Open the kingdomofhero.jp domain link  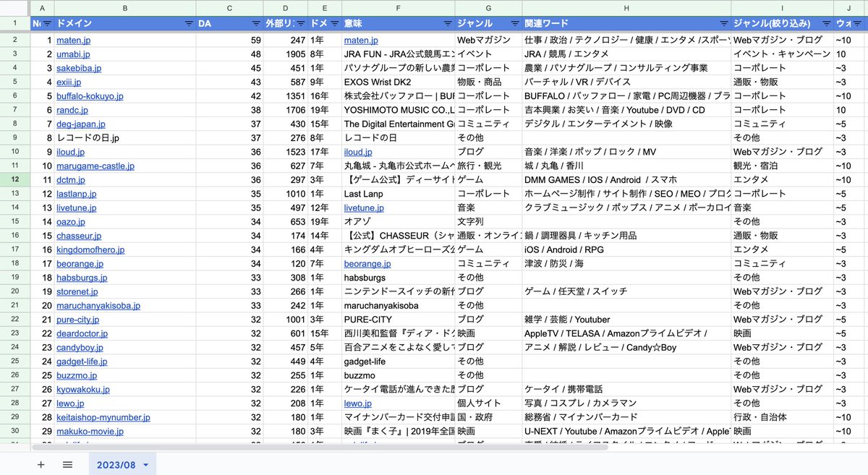click(x=90, y=250)
